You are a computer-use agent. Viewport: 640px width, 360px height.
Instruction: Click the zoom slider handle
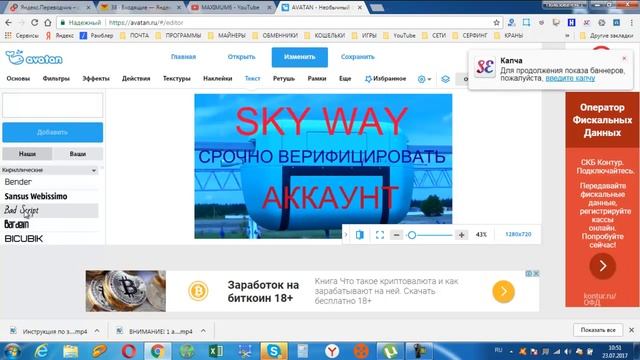(x=412, y=235)
